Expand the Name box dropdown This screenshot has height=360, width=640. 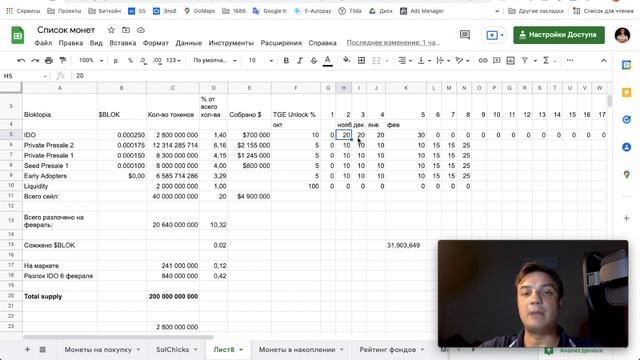coord(45,76)
